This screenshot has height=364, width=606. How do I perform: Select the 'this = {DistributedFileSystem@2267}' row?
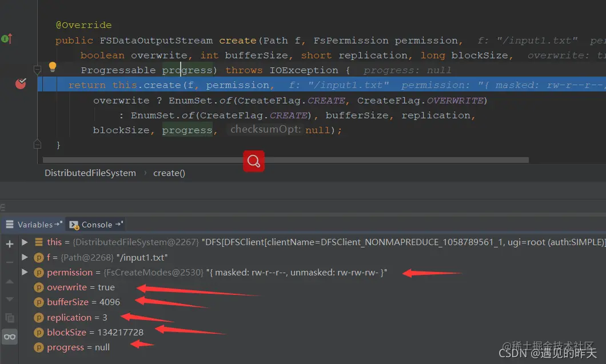(x=312, y=242)
